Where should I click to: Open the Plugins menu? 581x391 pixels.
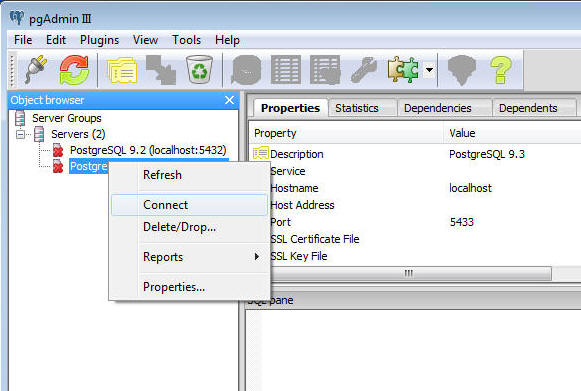pos(99,40)
